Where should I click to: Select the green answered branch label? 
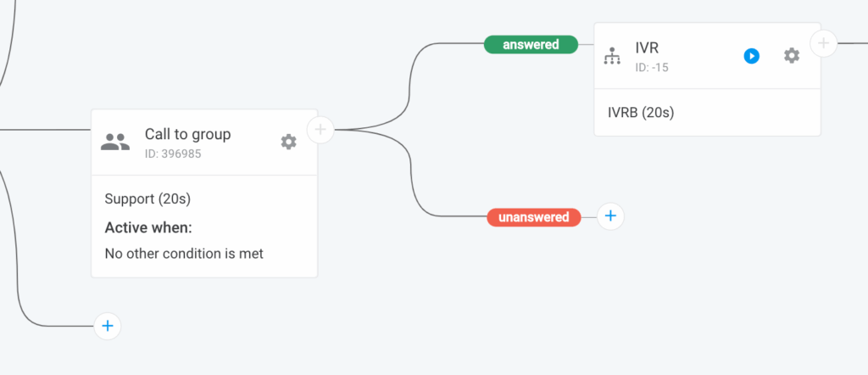coord(531,44)
